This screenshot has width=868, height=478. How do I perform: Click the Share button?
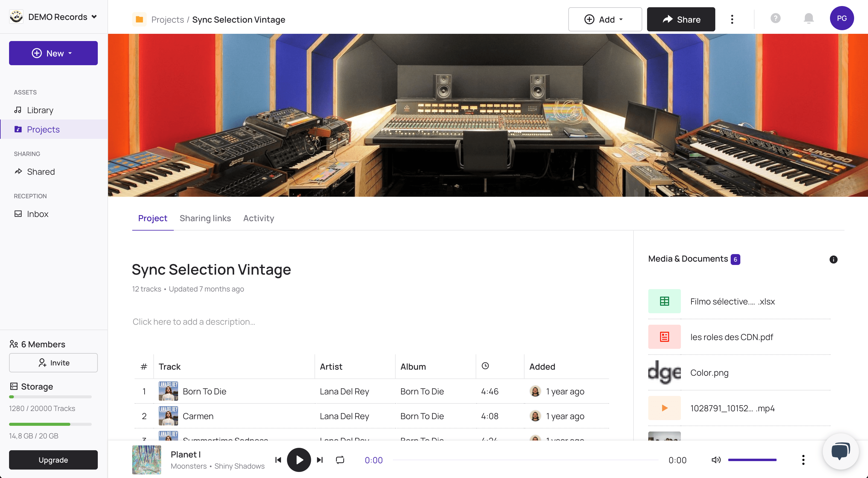click(681, 20)
